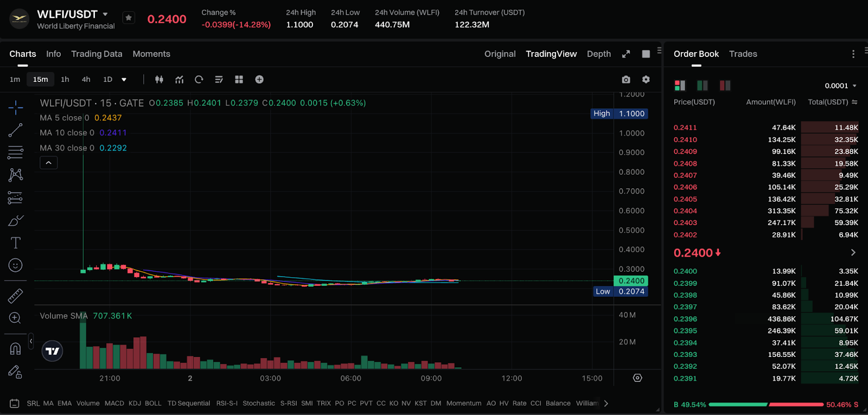Open the Moments tab

151,54
